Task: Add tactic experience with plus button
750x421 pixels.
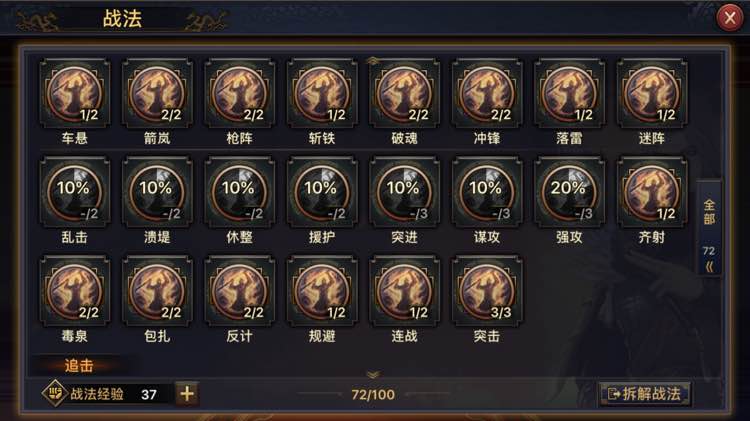Action: pyautogui.click(x=187, y=394)
